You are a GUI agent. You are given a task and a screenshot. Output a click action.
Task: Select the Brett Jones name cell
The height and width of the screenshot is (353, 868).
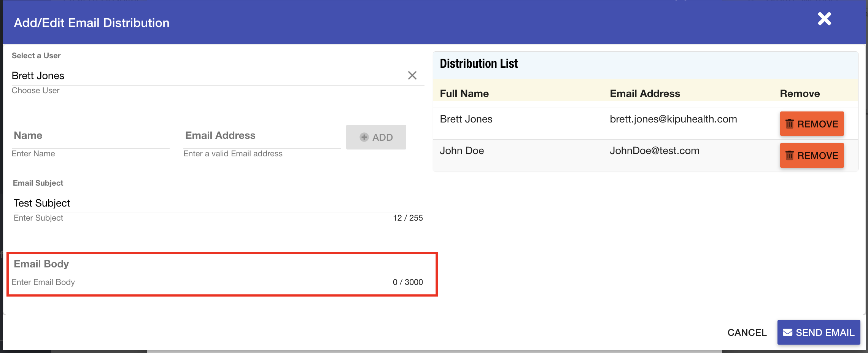[x=466, y=119]
